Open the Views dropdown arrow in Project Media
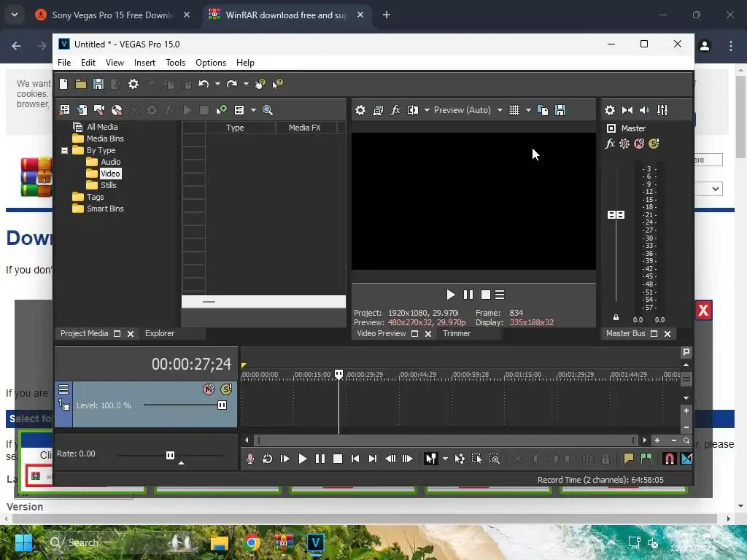Viewport: 747px width, 560px height. click(x=253, y=111)
